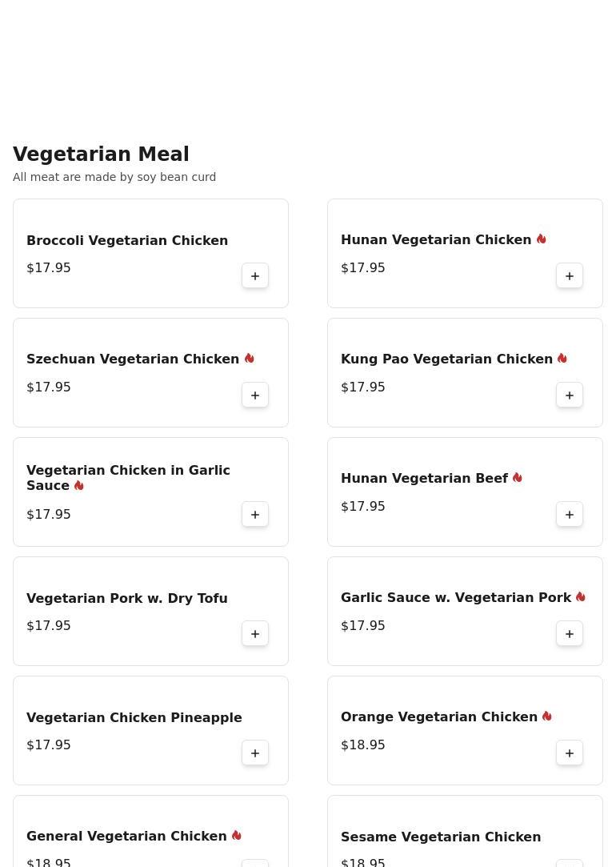Add Vegetarian Chicken Pineapple to cart
Screen dimensions: 616x867
(x=255, y=753)
